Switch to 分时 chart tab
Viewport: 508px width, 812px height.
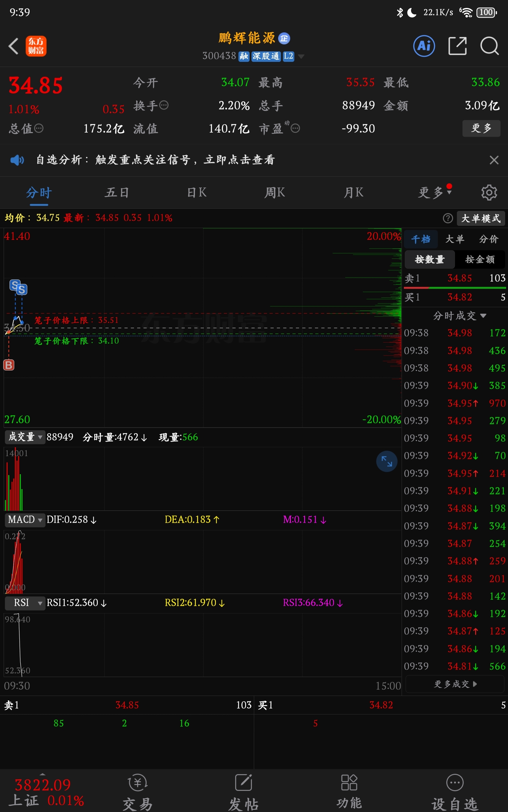39,193
